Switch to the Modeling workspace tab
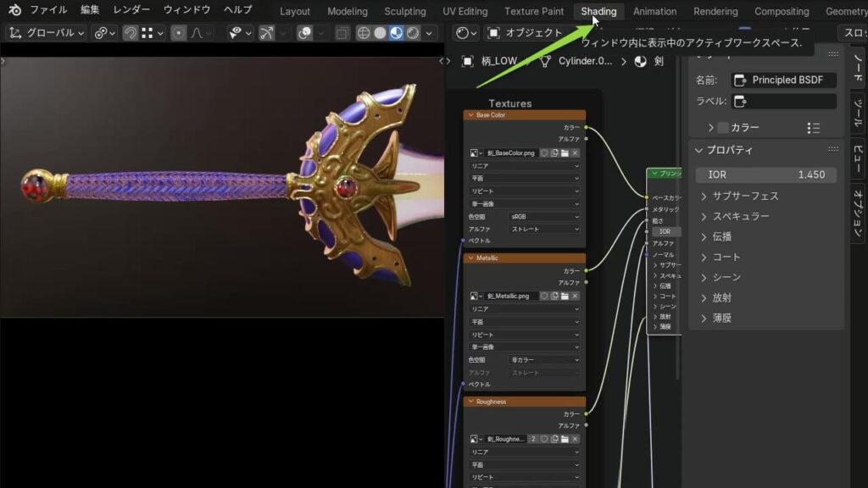868x488 pixels. 347,11
